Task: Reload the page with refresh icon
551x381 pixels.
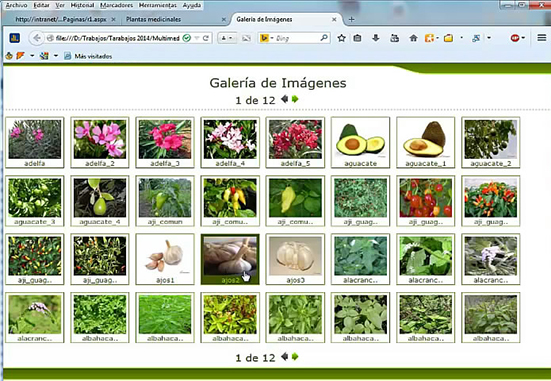Action: [x=206, y=38]
